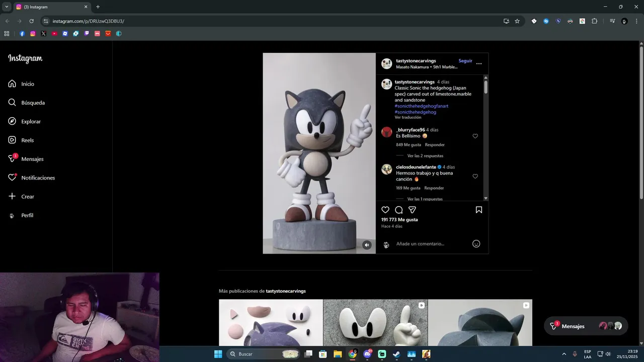
Task: Open the comment bubble icon under the post
Action: coord(399,210)
